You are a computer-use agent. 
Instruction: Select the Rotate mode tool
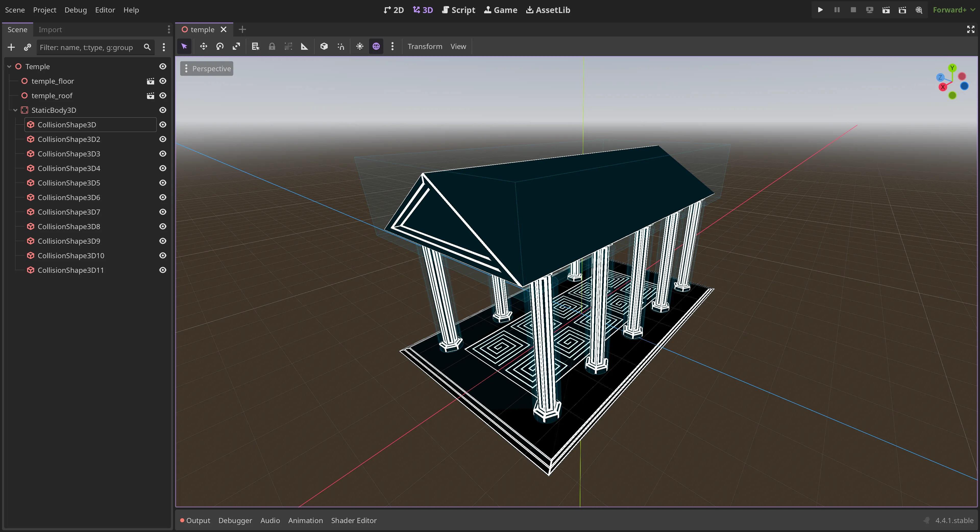tap(220, 46)
